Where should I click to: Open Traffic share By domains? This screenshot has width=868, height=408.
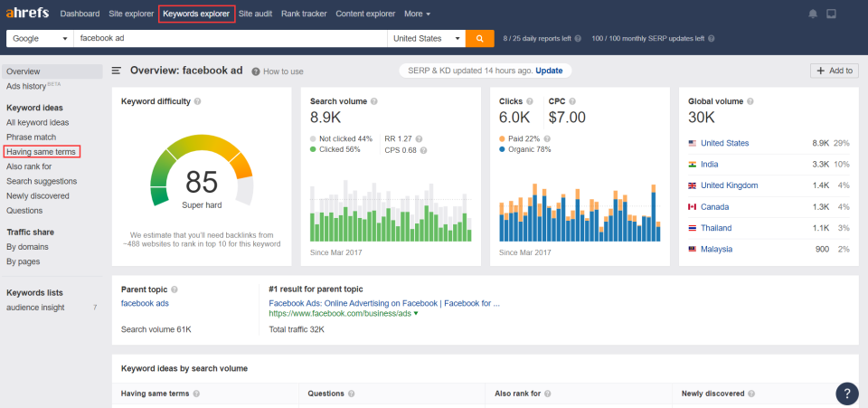[x=27, y=247]
